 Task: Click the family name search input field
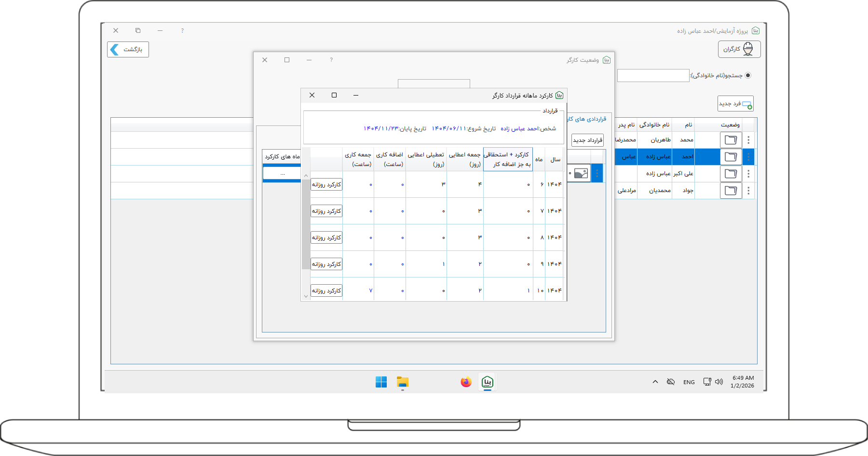[653, 76]
